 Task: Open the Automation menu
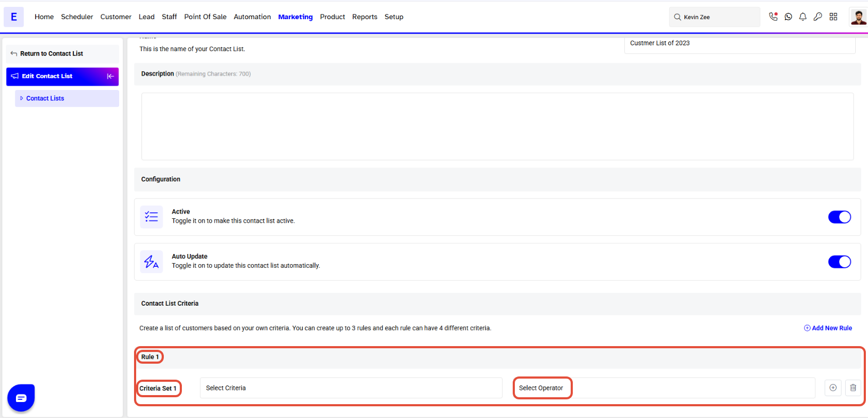coord(253,17)
